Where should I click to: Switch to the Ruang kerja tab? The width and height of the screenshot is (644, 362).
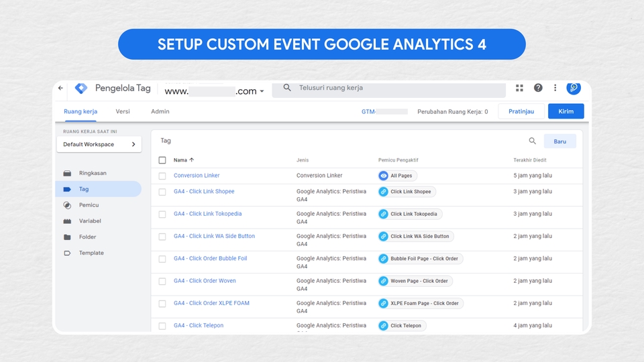tap(80, 112)
